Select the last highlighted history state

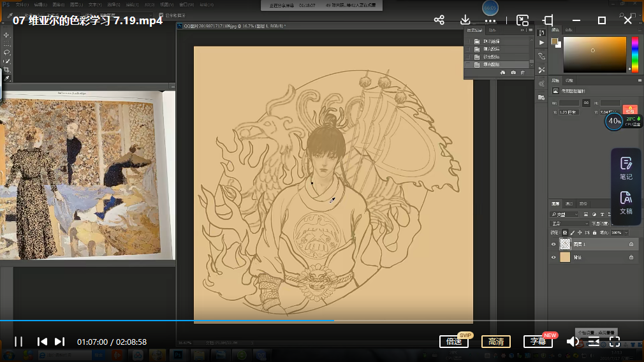[500, 64]
